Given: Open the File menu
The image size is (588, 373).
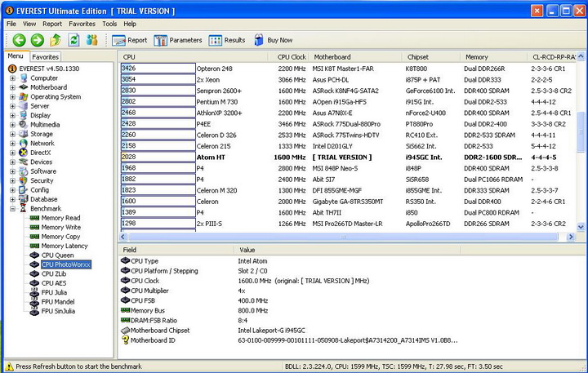Looking at the screenshot, I should coord(11,24).
